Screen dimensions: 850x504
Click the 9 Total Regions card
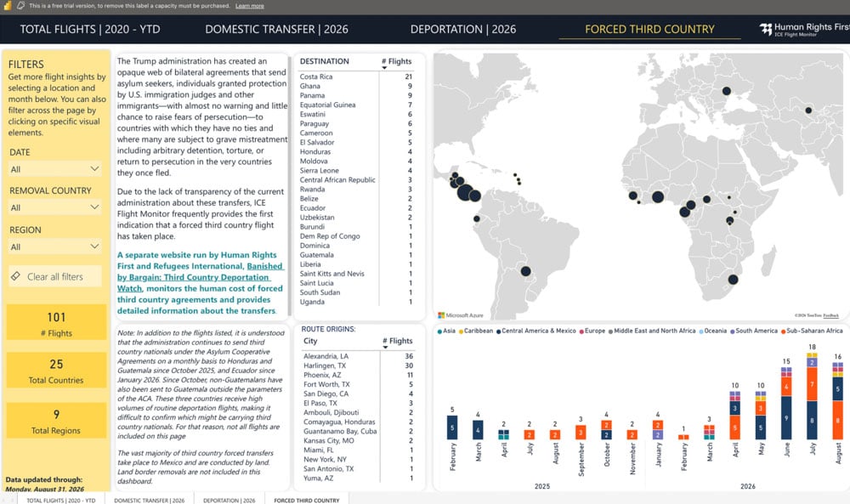56,420
